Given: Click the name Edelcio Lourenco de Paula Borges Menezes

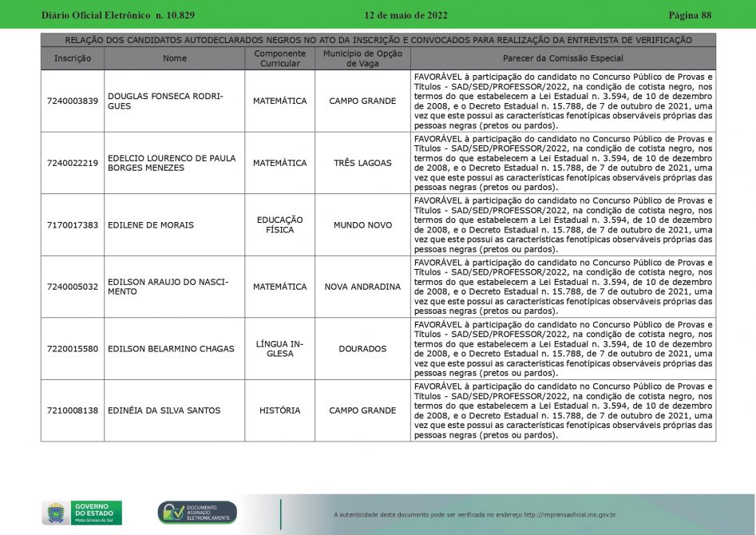Looking at the screenshot, I should 172,163.
